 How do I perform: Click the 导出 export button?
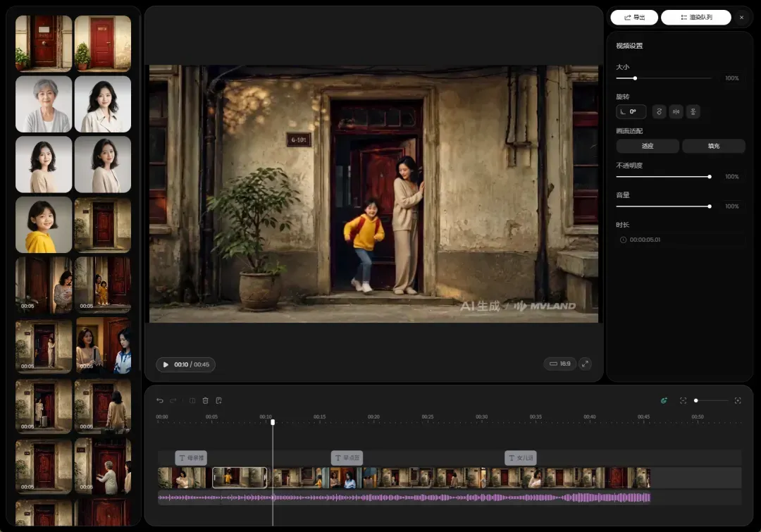tap(634, 17)
